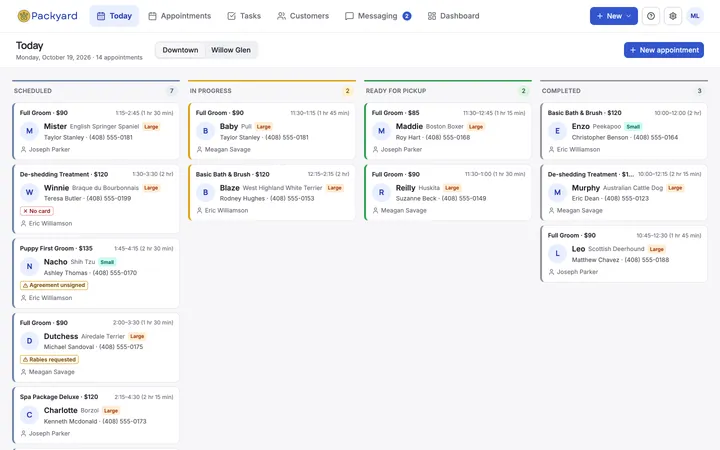Open the Tasks tab

pos(244,16)
